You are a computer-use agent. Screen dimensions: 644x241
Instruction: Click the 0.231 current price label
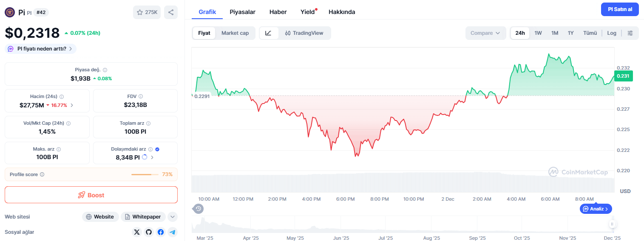pyautogui.click(x=623, y=76)
